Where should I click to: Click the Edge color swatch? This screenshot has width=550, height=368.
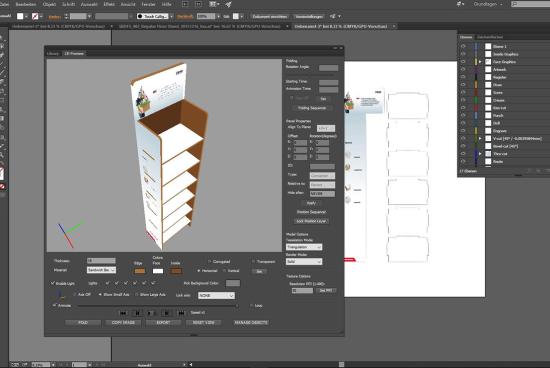click(140, 271)
